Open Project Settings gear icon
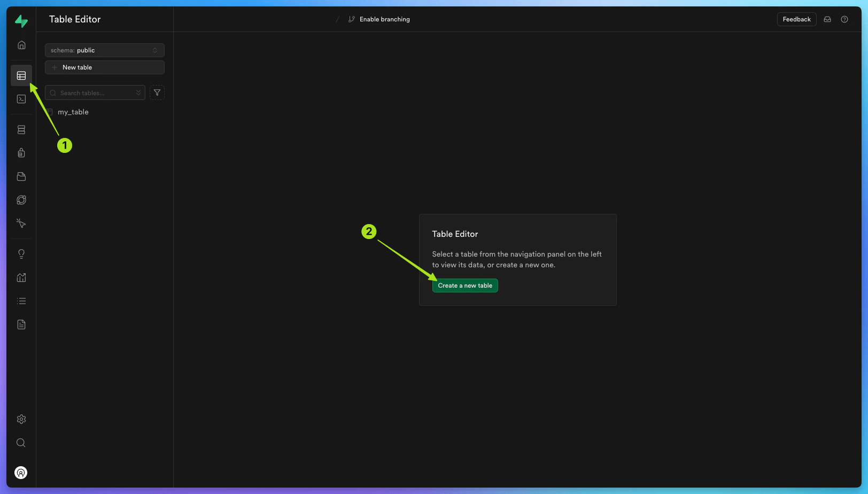 21,419
